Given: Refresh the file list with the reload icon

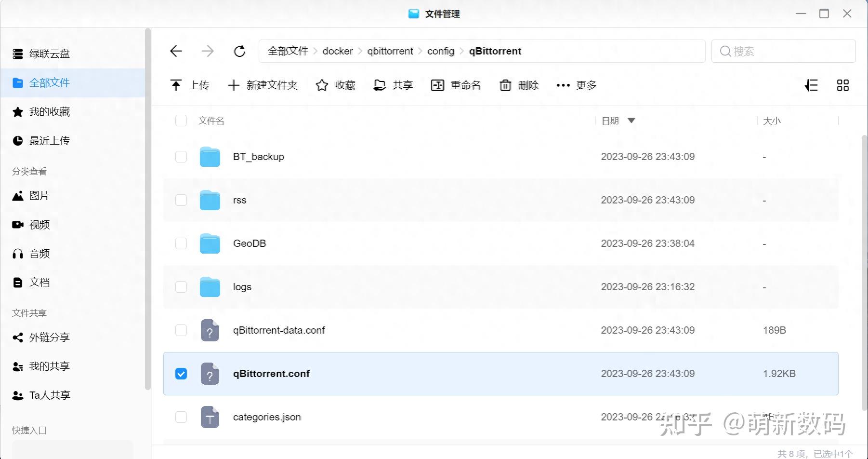Looking at the screenshot, I should tap(239, 51).
